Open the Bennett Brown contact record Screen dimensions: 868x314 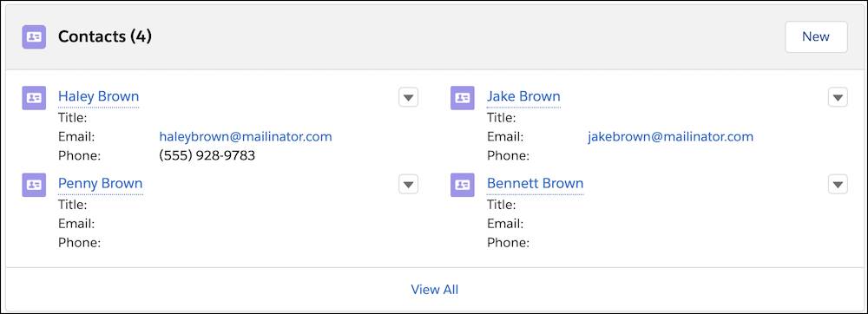point(536,183)
